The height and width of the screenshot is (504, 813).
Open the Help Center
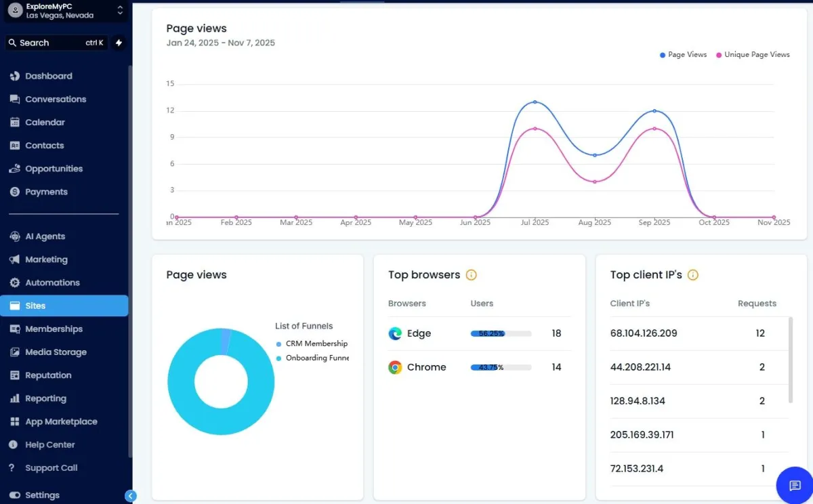click(51, 444)
